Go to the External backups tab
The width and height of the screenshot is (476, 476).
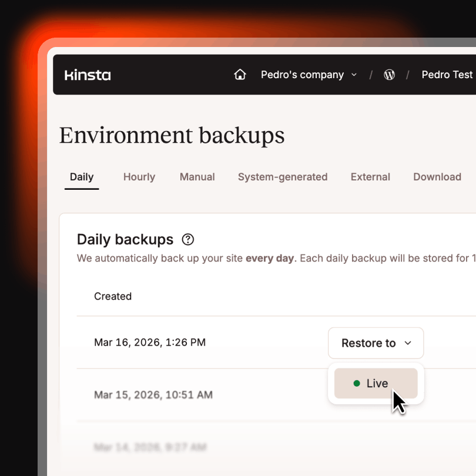click(x=370, y=177)
